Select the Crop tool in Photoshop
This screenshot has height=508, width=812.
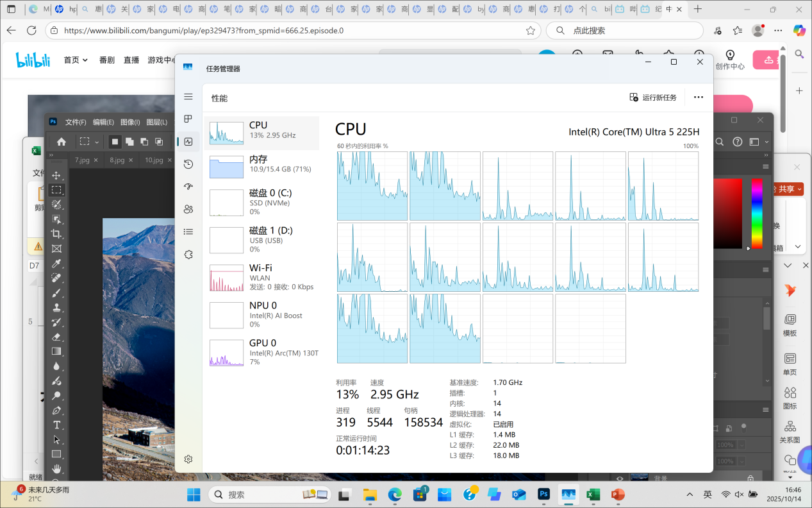click(x=56, y=234)
